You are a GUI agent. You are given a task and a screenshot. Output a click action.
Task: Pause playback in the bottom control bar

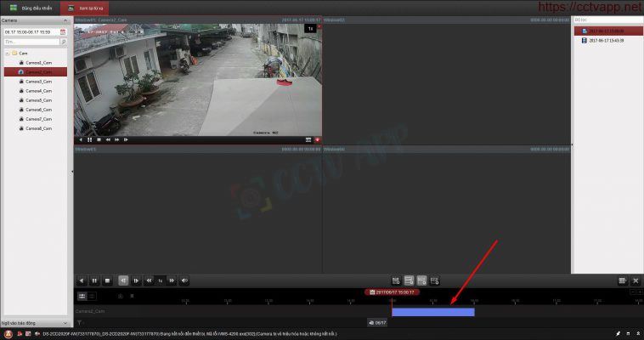[x=94, y=280]
